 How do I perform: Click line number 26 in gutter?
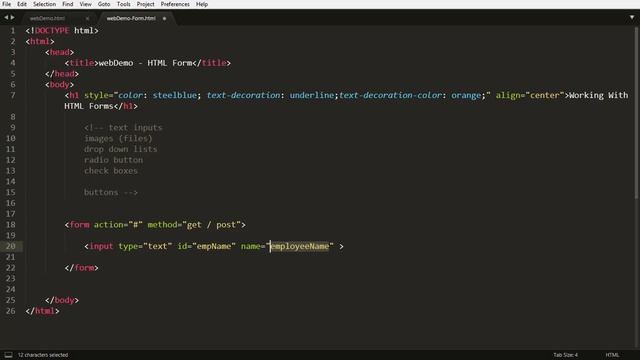[11, 311]
